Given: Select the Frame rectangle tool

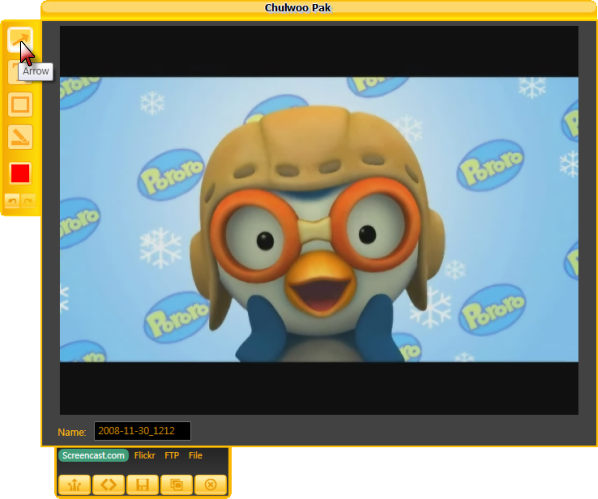Looking at the screenshot, I should [20, 104].
